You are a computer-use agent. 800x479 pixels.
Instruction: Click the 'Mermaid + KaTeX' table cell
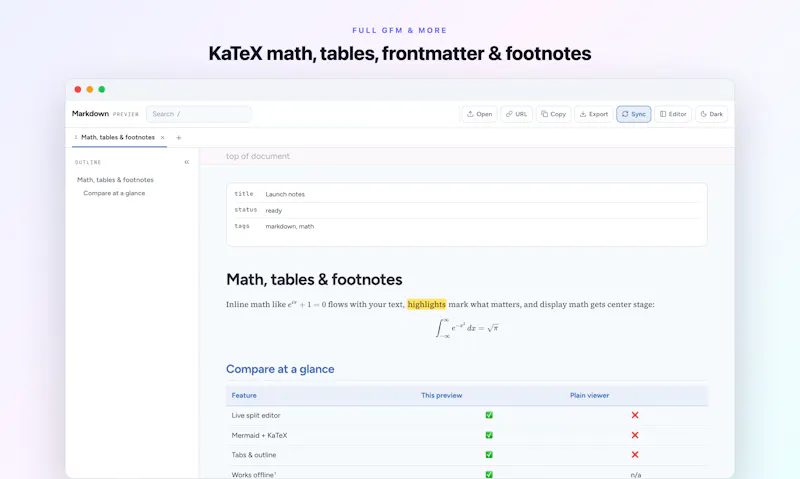pyautogui.click(x=259, y=436)
